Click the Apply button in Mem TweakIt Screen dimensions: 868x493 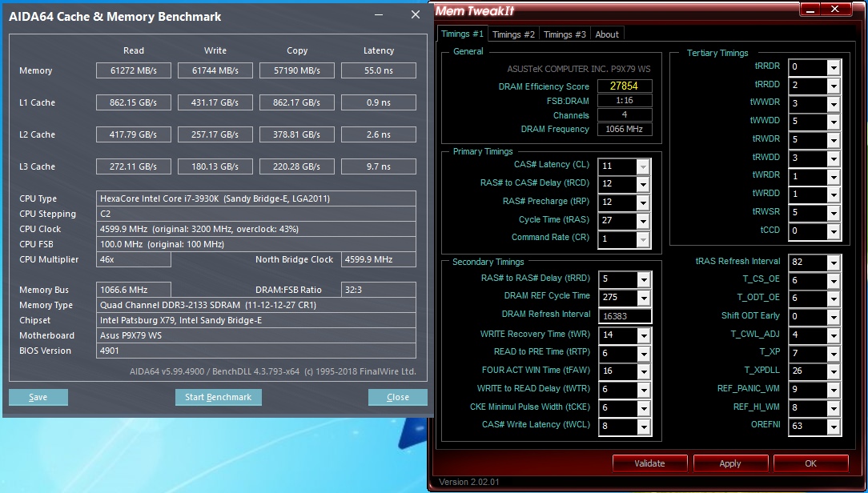(729, 463)
